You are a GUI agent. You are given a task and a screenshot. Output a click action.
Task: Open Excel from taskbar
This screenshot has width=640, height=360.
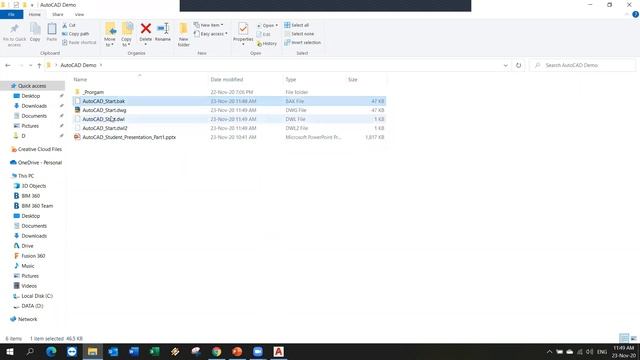pos(155,352)
